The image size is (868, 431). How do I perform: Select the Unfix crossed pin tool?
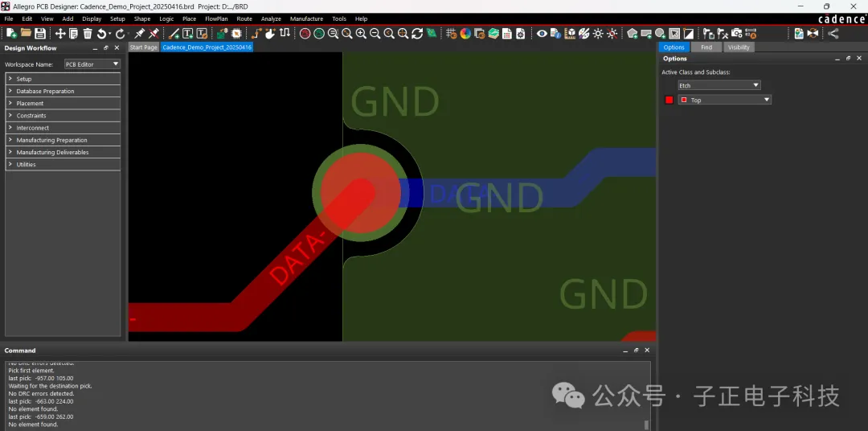[154, 33]
